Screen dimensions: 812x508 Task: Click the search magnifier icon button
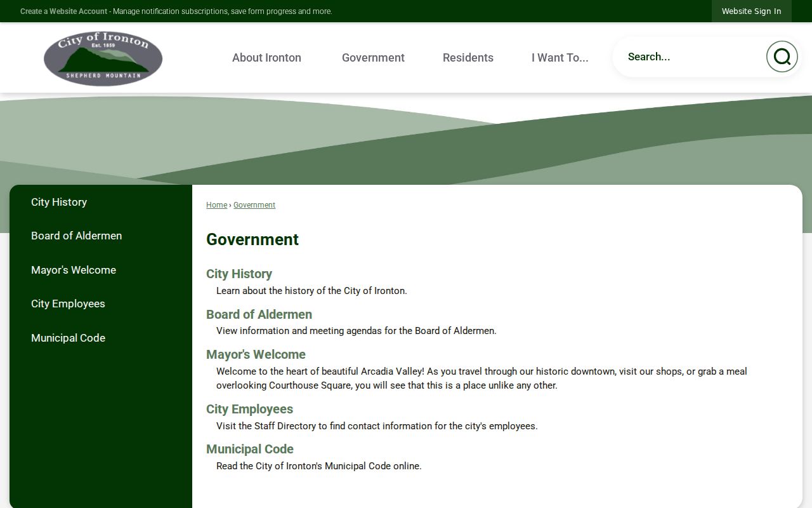[x=782, y=57]
